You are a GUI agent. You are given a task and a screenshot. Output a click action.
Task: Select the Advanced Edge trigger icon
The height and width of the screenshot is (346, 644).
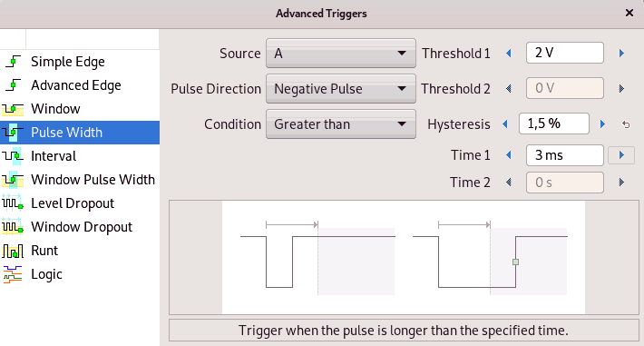point(13,85)
